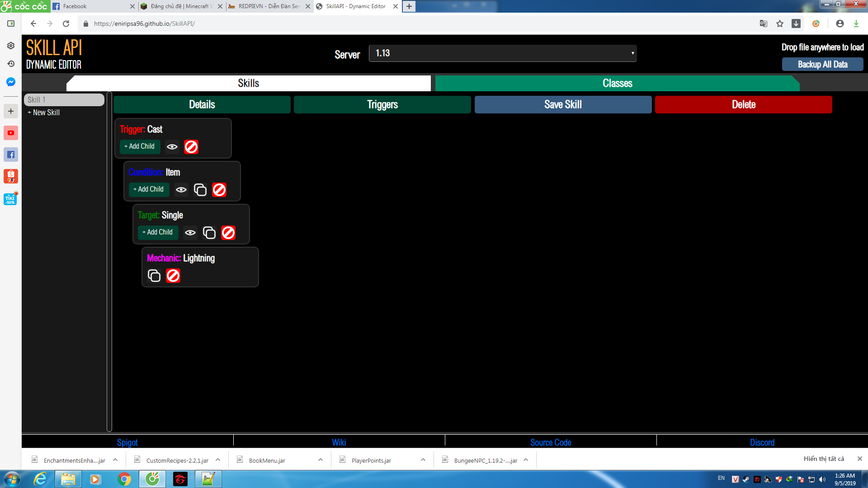
Task: Open the Wiki link
Action: tap(339, 442)
